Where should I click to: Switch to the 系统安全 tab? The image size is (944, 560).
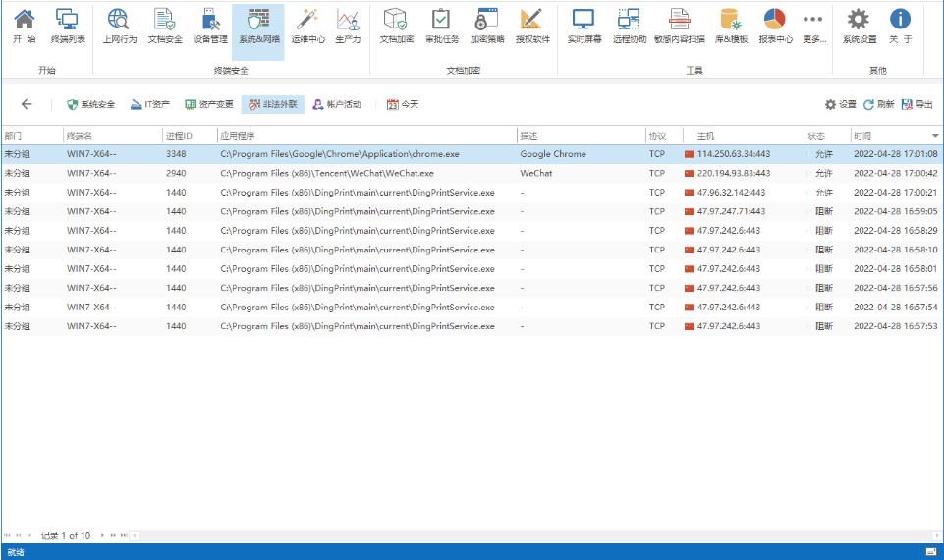coord(90,104)
